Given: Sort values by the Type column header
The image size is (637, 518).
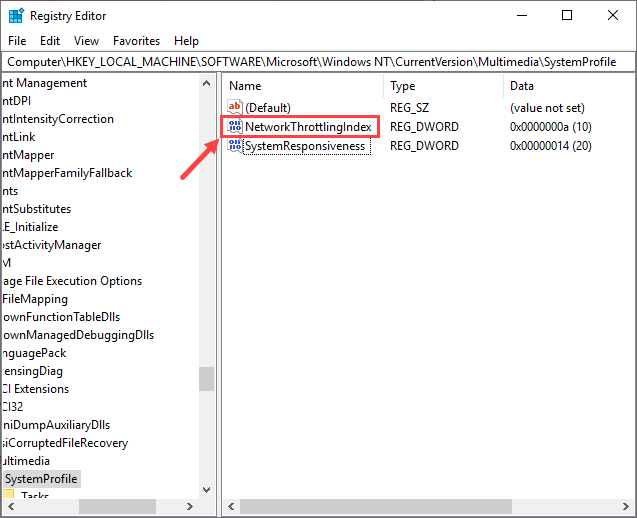Looking at the screenshot, I should tap(443, 86).
